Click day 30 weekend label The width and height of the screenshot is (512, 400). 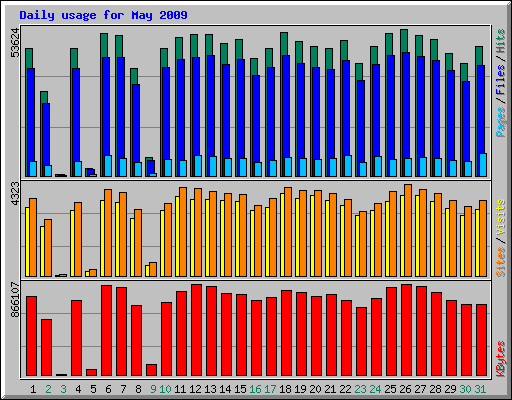(465, 389)
